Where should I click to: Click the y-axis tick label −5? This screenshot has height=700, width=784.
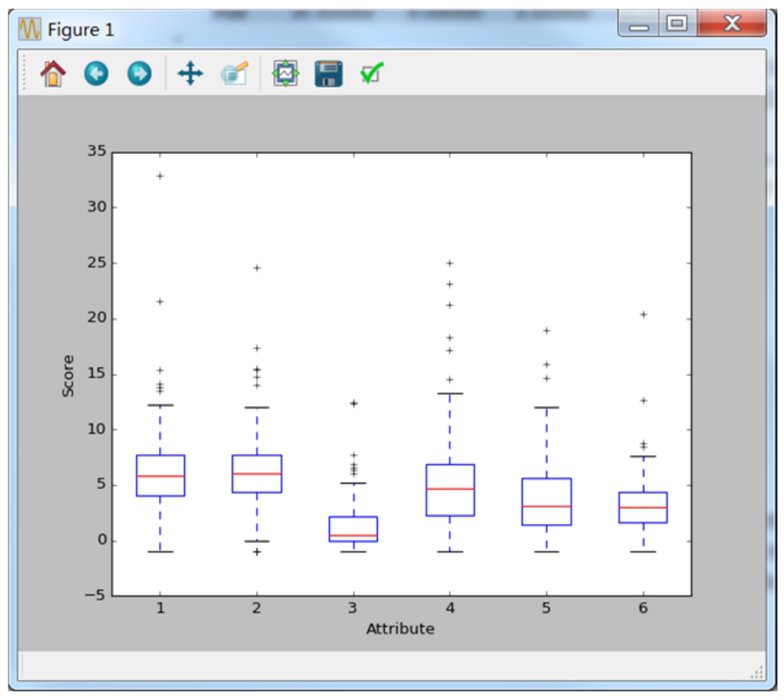click(95, 595)
